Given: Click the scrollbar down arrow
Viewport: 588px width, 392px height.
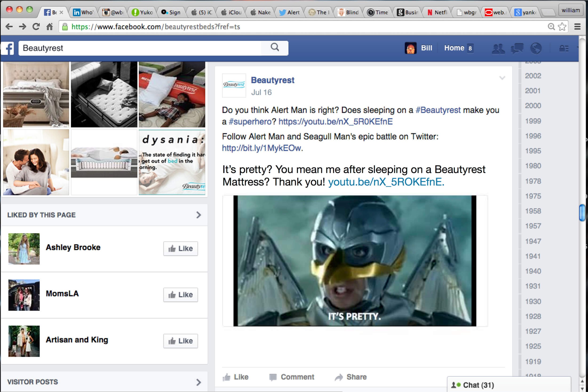Looking at the screenshot, I should (x=582, y=389).
